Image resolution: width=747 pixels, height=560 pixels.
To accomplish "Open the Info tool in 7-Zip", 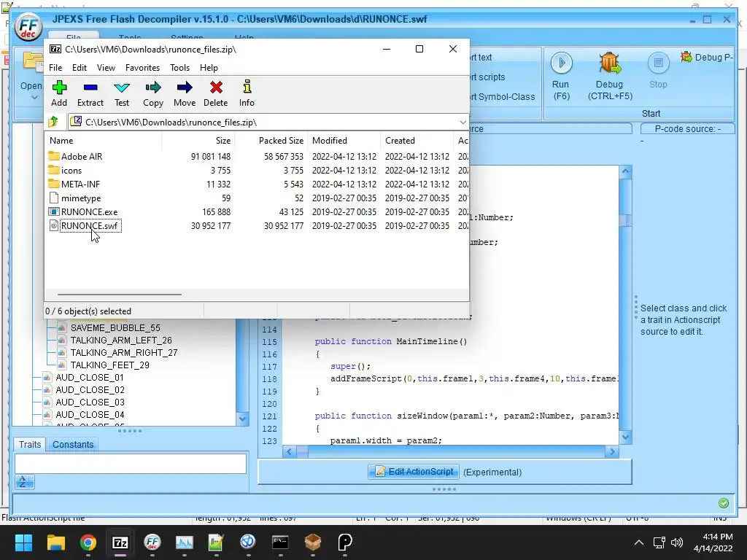I will 247,93.
